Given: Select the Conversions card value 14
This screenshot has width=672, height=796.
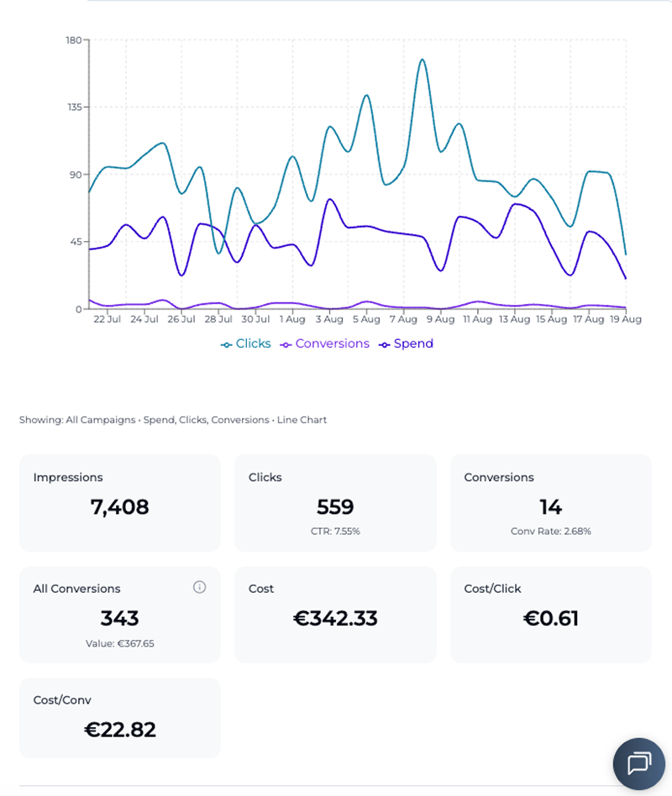Looking at the screenshot, I should (x=550, y=507).
